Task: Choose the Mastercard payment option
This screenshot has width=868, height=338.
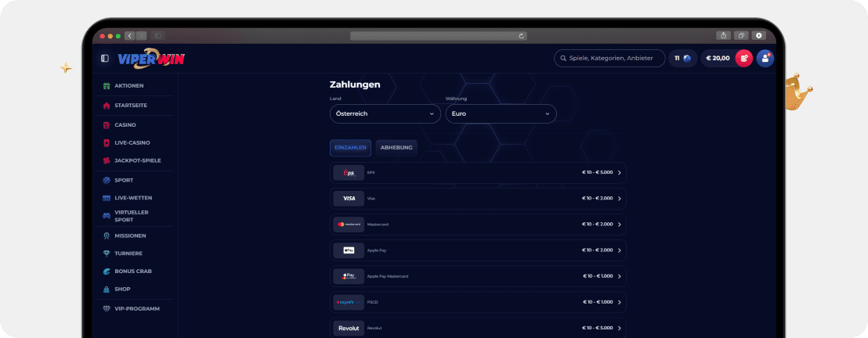Action: tap(478, 225)
